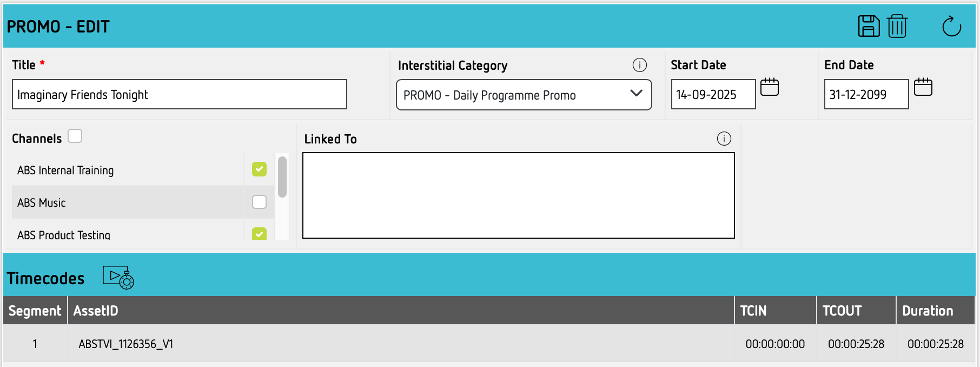Screen dimensions: 980x367
Task: Click inside the Linked To box
Action: [x=518, y=195]
